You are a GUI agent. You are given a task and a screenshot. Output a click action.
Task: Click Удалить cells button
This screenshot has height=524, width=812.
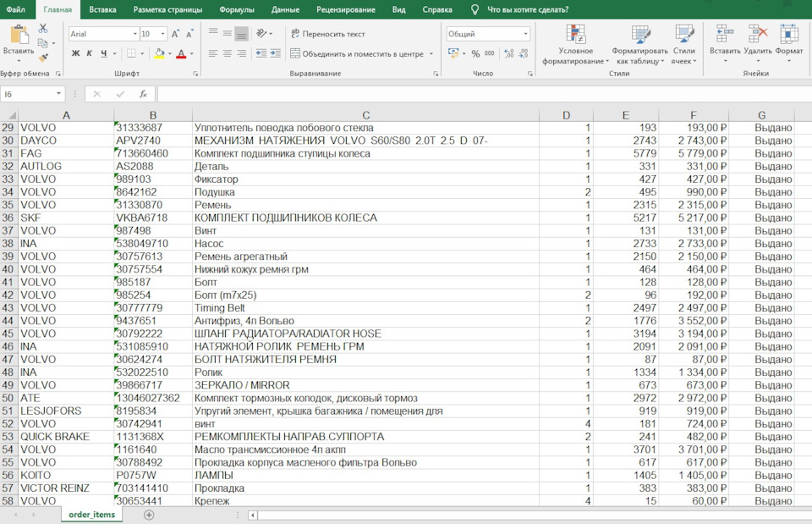point(758,45)
